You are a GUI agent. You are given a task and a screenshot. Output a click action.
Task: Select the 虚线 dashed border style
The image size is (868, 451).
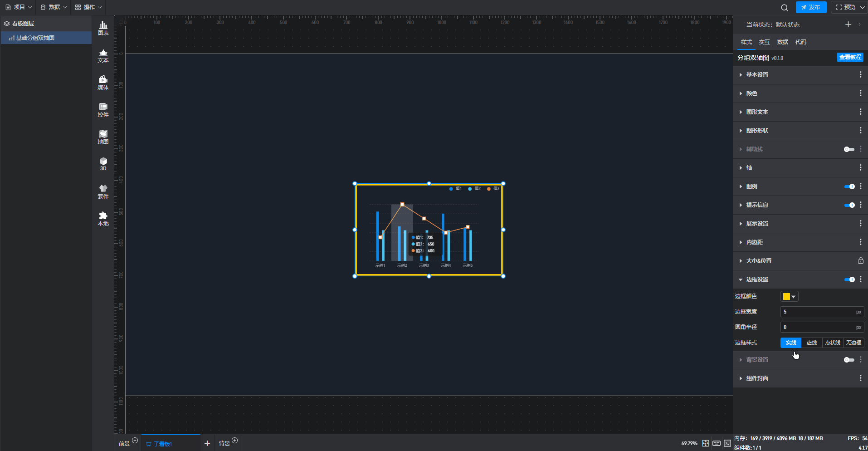(812, 343)
